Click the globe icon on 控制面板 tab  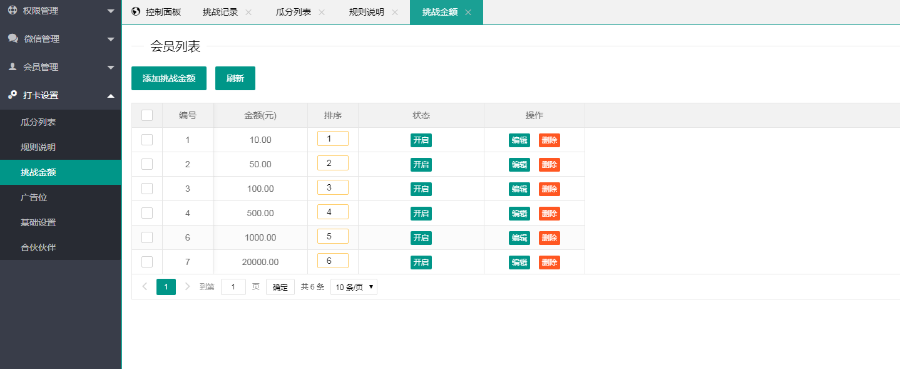click(136, 11)
